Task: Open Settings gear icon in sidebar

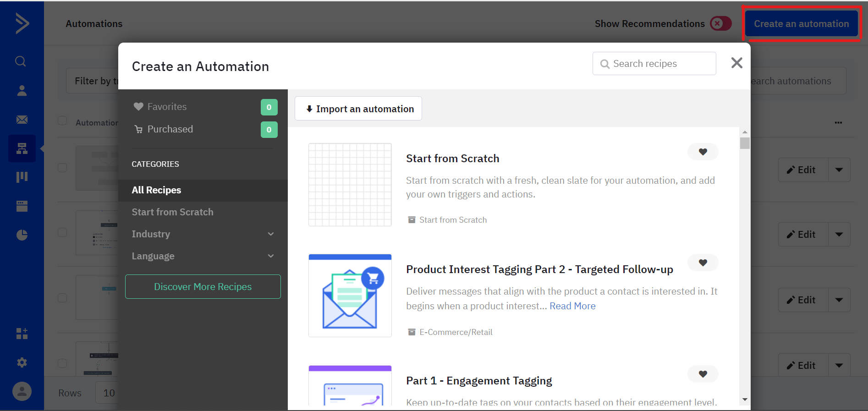Action: (22, 362)
